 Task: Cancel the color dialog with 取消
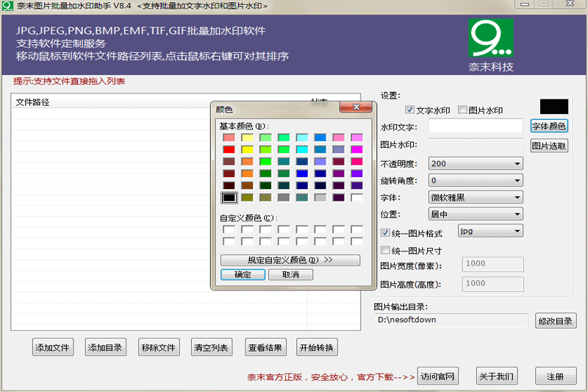coord(290,274)
